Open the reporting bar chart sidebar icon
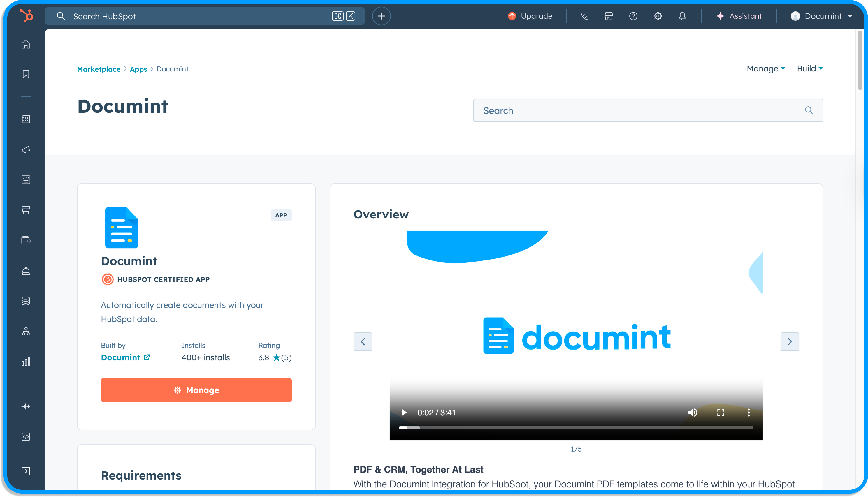This screenshot has height=497, width=868. point(26,362)
